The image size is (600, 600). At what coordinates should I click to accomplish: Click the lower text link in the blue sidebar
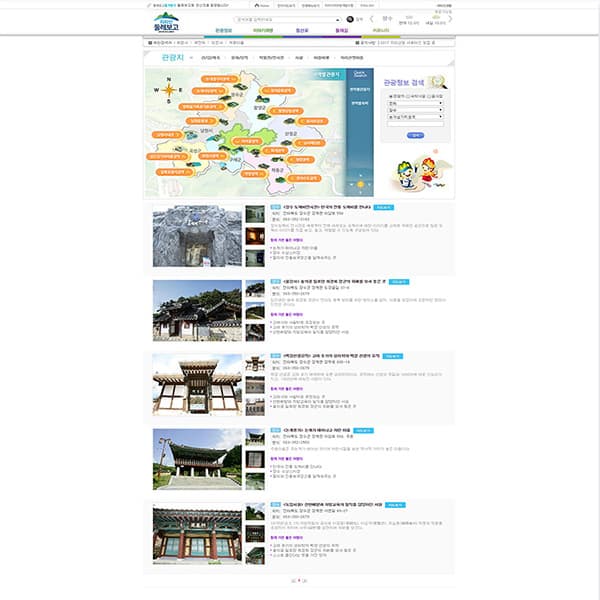pos(360,103)
